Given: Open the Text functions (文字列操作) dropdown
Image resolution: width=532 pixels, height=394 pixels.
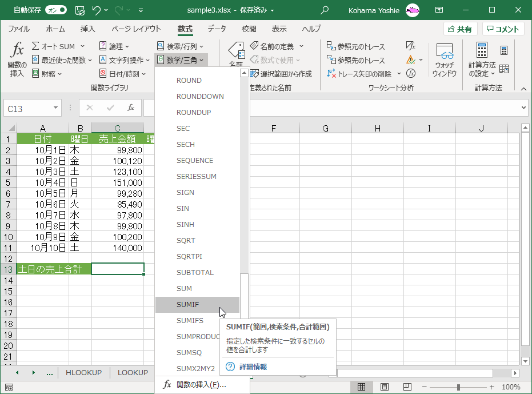Looking at the screenshot, I should pos(122,60).
